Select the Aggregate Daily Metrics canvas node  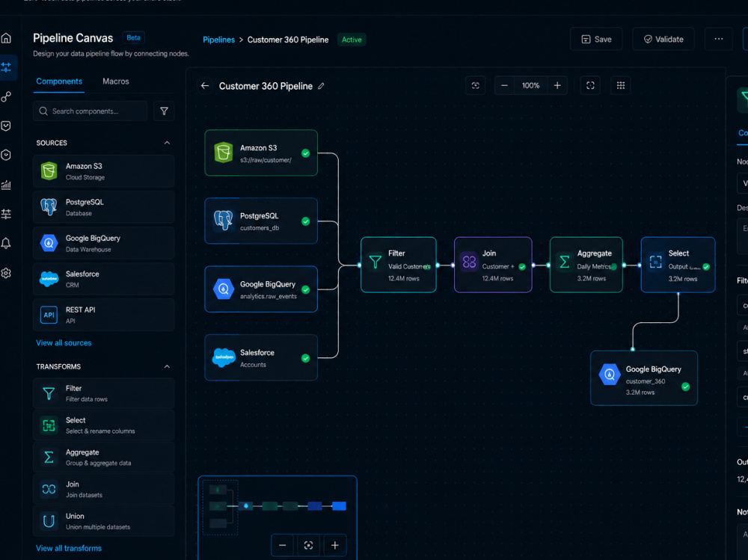(x=586, y=265)
